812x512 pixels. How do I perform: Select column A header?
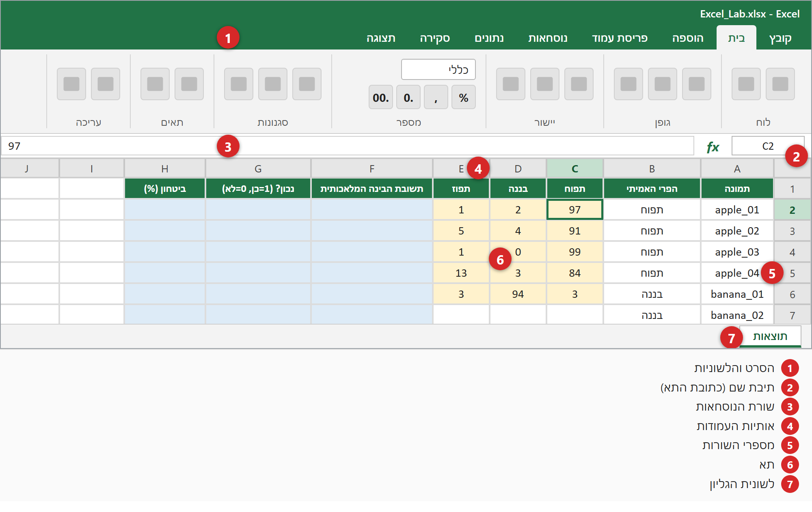[x=737, y=169]
